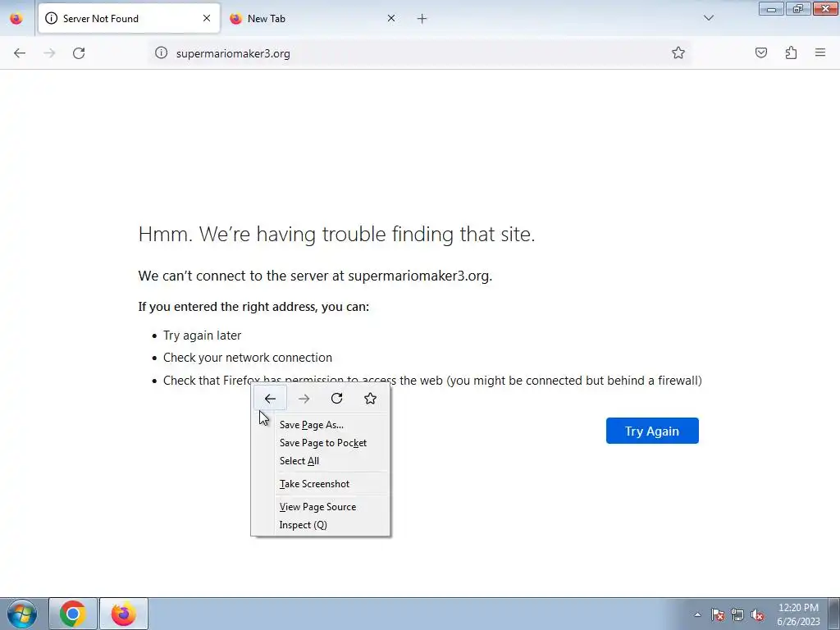Click the taskbar clock showing 12:20 PM
Image resolution: width=840 pixels, height=630 pixels.
click(x=798, y=614)
